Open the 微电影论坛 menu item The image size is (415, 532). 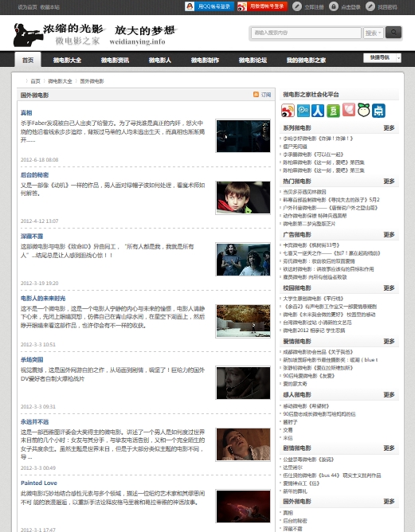tap(253, 60)
